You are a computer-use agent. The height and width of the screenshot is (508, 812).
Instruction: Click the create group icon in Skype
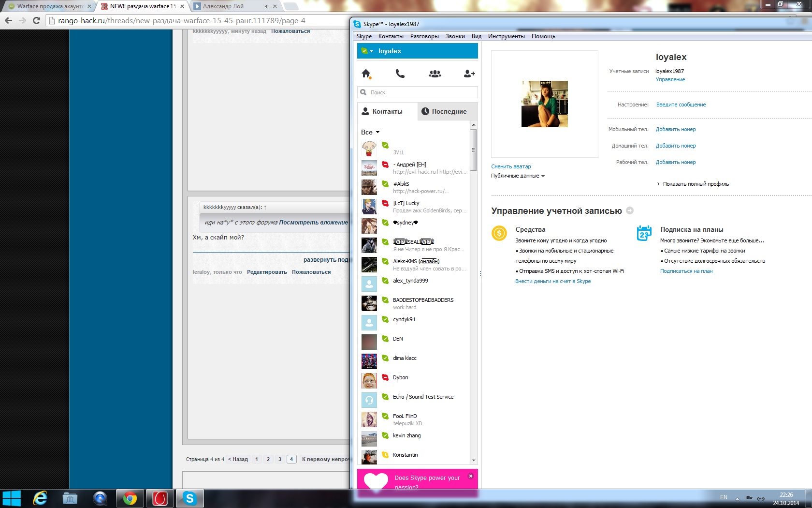tap(435, 74)
